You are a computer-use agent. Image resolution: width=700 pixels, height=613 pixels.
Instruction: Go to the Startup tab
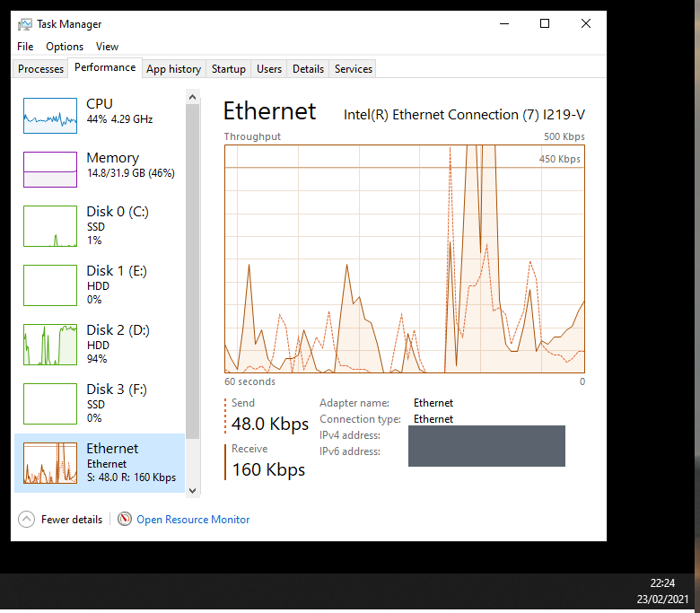point(229,69)
